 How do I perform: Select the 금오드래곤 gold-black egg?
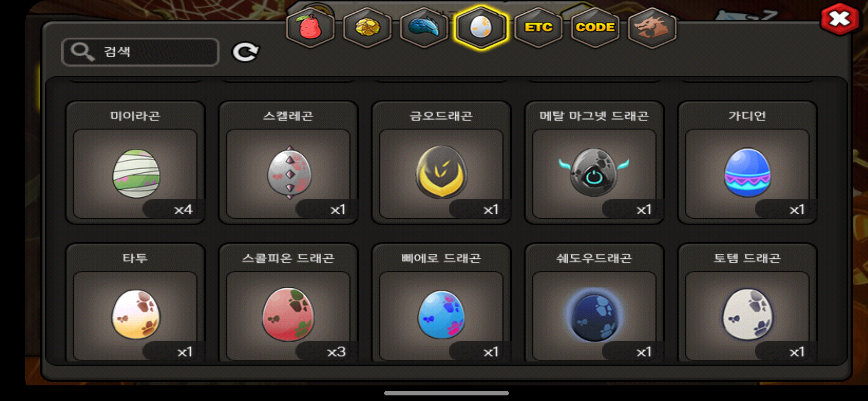pyautogui.click(x=441, y=163)
